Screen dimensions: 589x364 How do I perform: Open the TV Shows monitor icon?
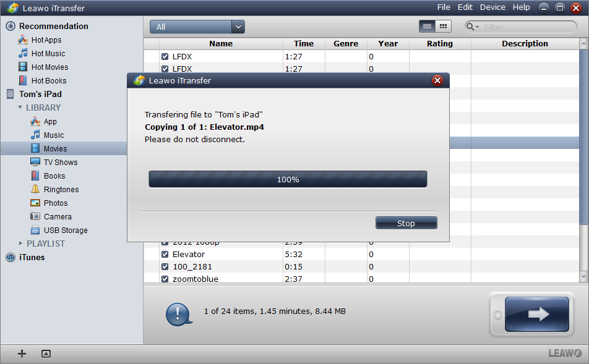click(35, 162)
